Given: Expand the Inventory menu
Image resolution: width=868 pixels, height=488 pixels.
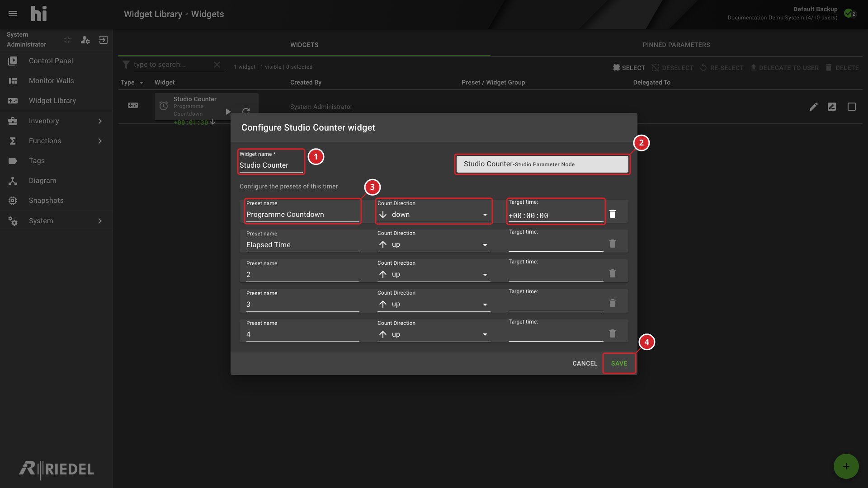Looking at the screenshot, I should 57,121.
